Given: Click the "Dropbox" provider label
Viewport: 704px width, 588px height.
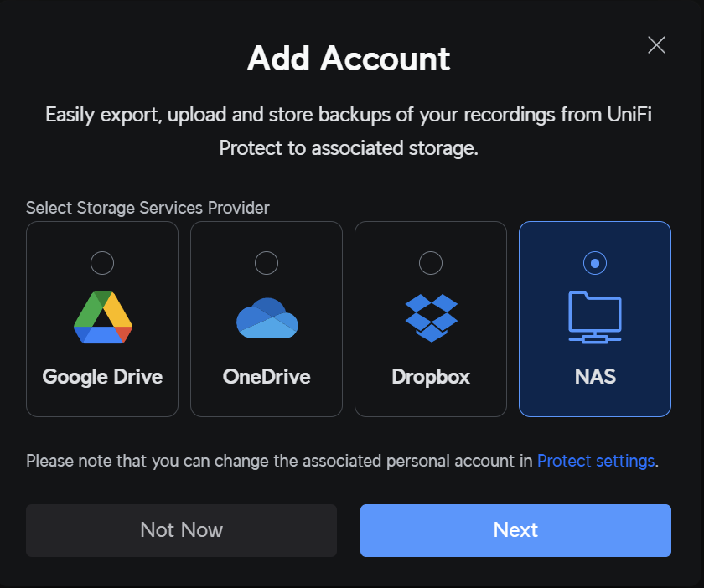Looking at the screenshot, I should coord(431,376).
